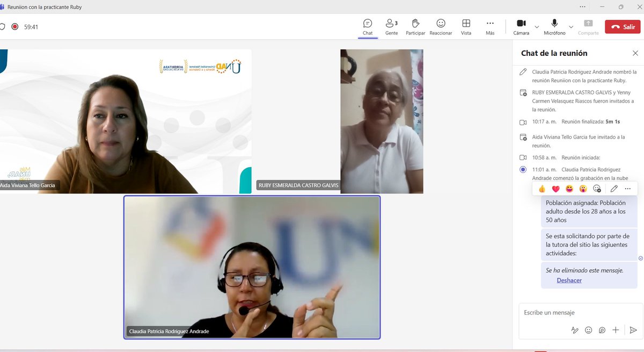Select RUBY ESMERALDA CASTRO GALVIS video tile

click(x=340, y=121)
